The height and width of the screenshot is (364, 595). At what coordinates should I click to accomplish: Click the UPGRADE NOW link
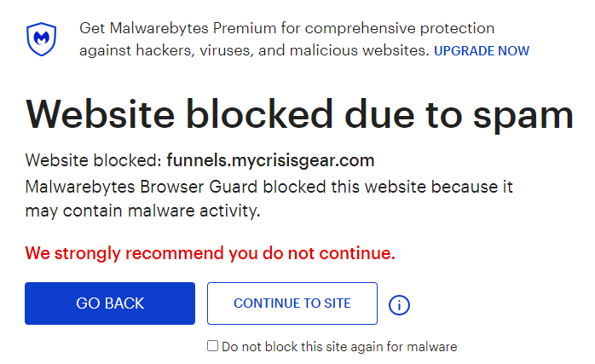pyautogui.click(x=482, y=51)
